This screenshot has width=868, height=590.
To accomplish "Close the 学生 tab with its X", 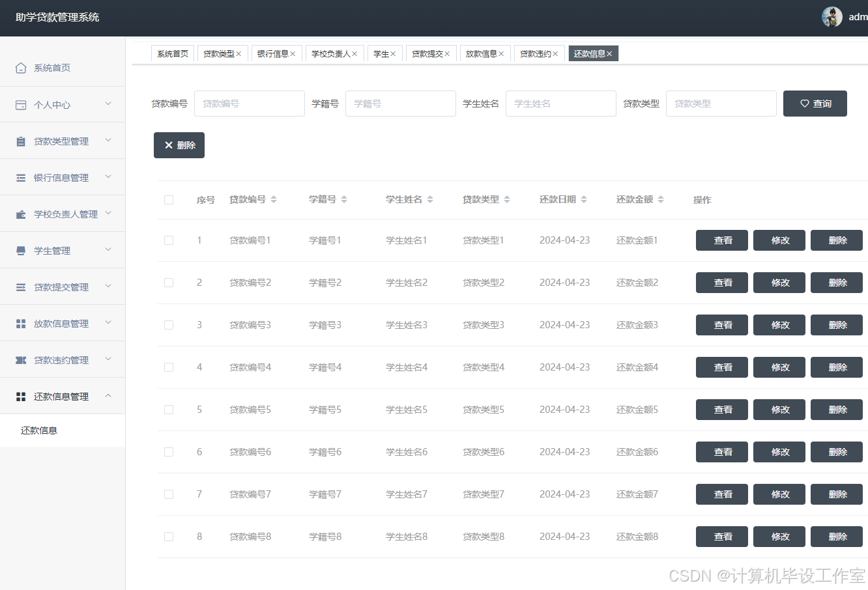I will point(393,54).
